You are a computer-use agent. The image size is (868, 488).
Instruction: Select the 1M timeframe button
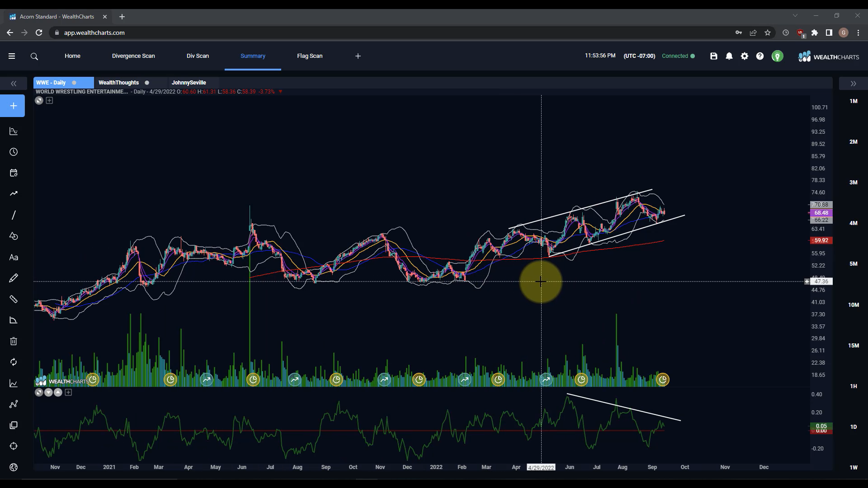pyautogui.click(x=854, y=101)
